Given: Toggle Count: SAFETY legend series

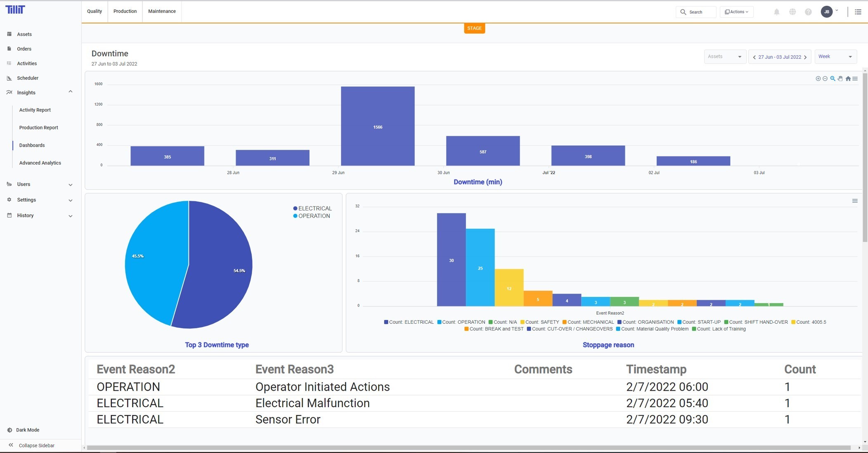Looking at the screenshot, I should [540, 322].
